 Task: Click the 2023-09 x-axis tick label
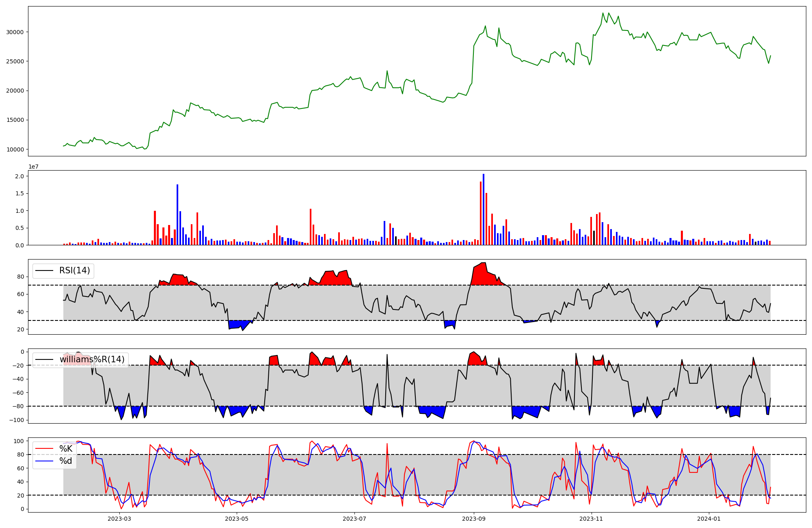474,519
